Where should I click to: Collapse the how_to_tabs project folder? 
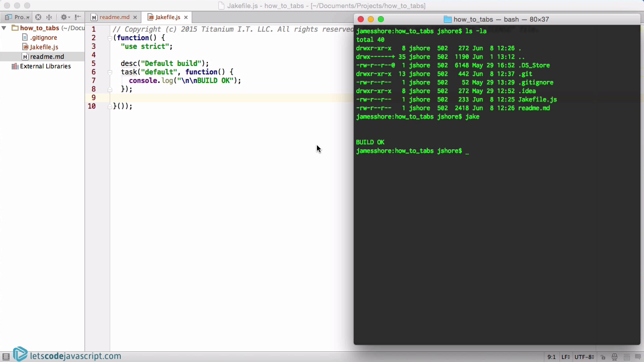pyautogui.click(x=5, y=28)
